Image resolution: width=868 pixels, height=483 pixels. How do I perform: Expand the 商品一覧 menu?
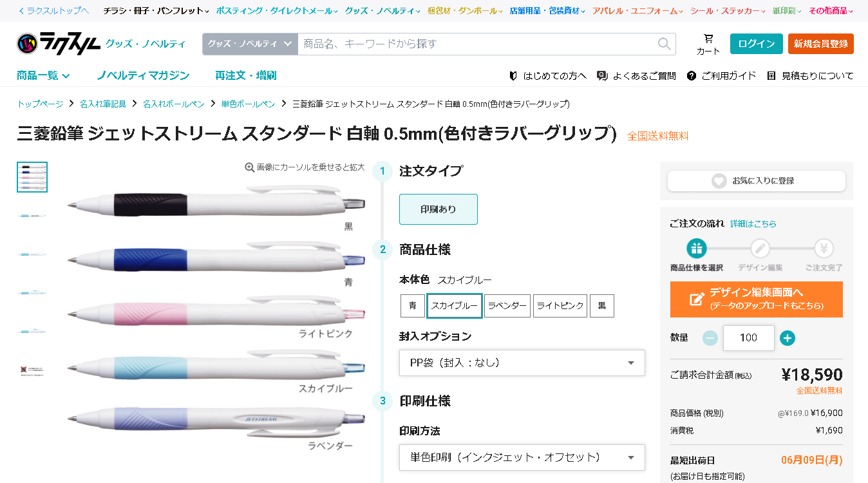click(43, 75)
